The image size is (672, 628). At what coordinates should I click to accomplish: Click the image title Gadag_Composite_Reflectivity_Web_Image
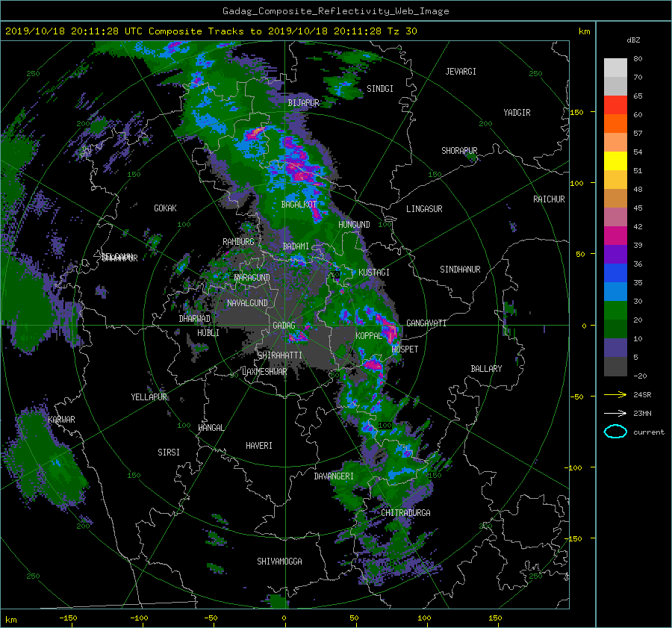click(335, 11)
